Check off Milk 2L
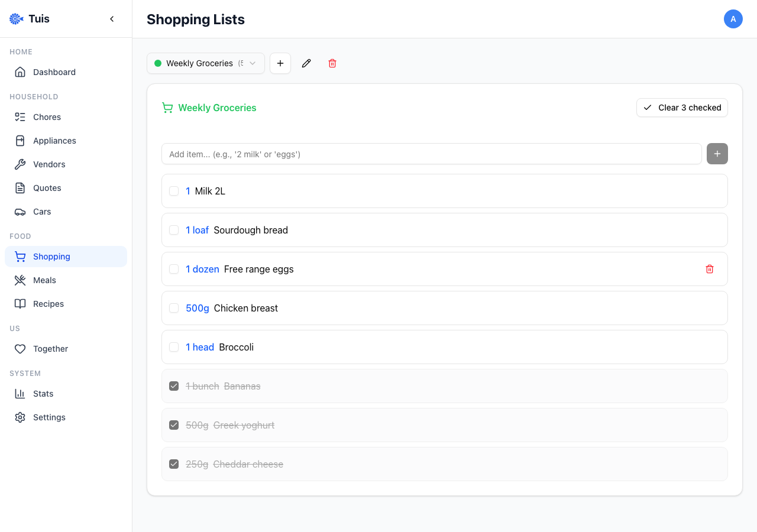This screenshot has width=757, height=532. (x=174, y=191)
